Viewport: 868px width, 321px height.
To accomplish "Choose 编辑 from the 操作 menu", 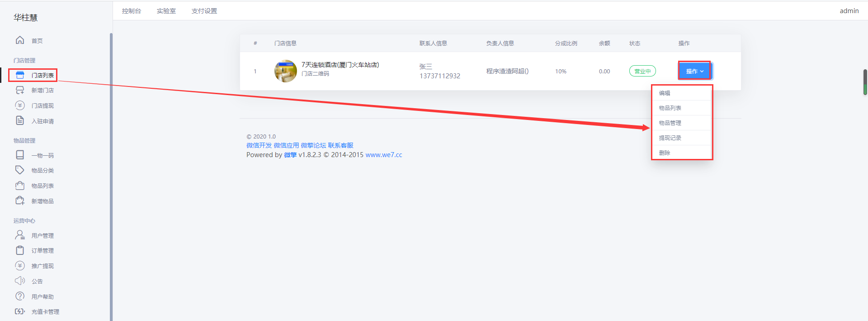I will tap(682, 93).
